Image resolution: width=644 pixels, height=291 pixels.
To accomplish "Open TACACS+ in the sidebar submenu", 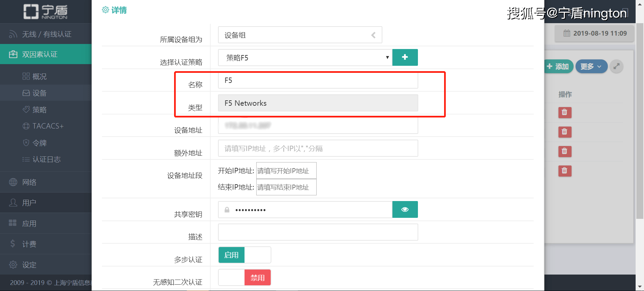I will coord(46,126).
